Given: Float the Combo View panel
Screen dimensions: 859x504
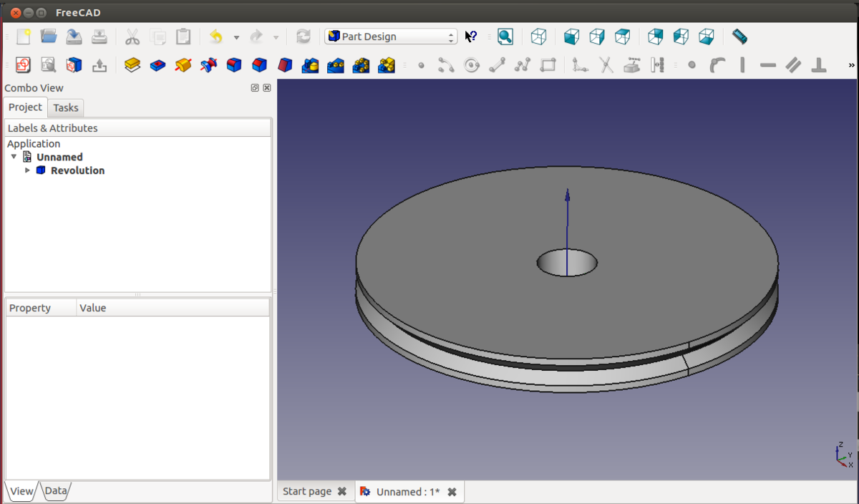Looking at the screenshot, I should coord(255,88).
